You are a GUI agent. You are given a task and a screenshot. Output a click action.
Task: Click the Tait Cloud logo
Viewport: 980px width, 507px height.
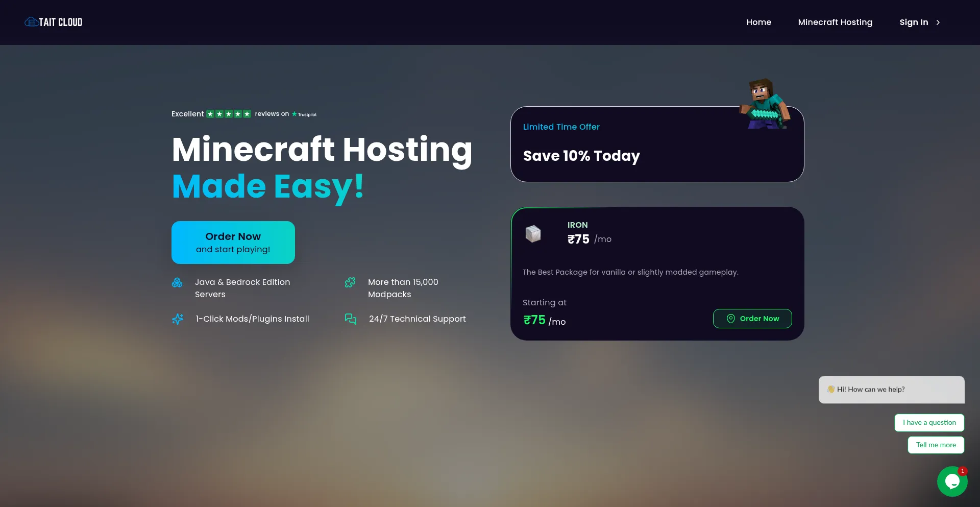(x=54, y=22)
